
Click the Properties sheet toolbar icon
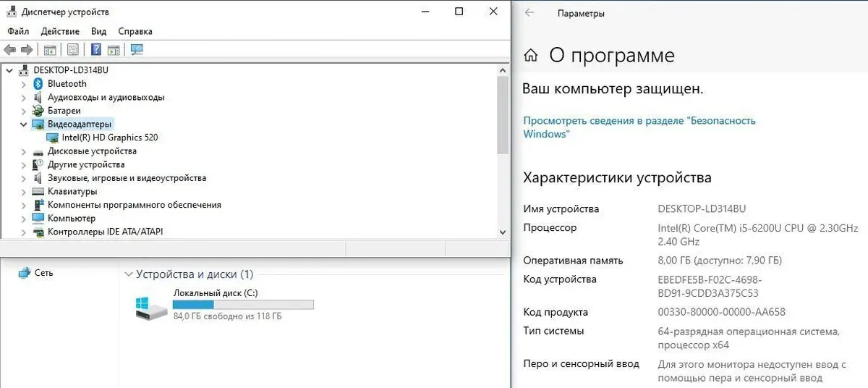(73, 50)
